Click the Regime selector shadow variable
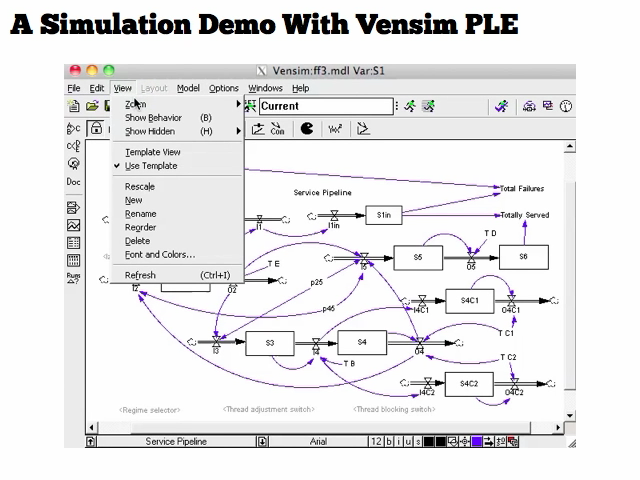The image size is (640, 480). 150,410
